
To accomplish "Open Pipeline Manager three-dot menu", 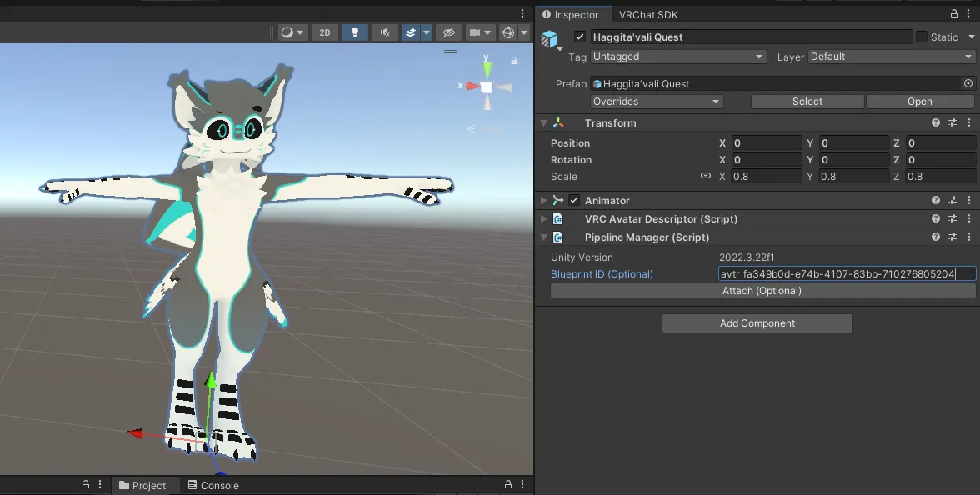I will pos(969,237).
